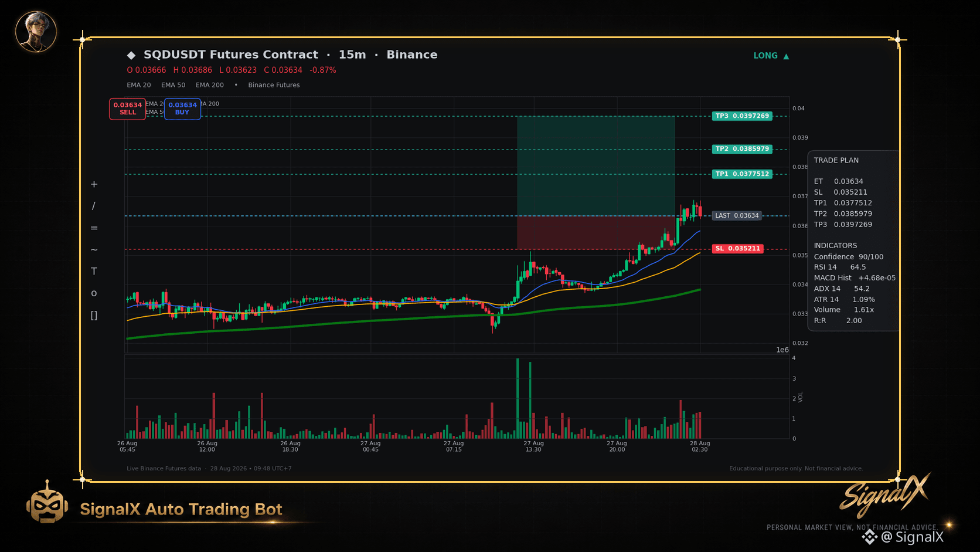
Task: Click the Confidence 90/100 row
Action: pyautogui.click(x=849, y=257)
